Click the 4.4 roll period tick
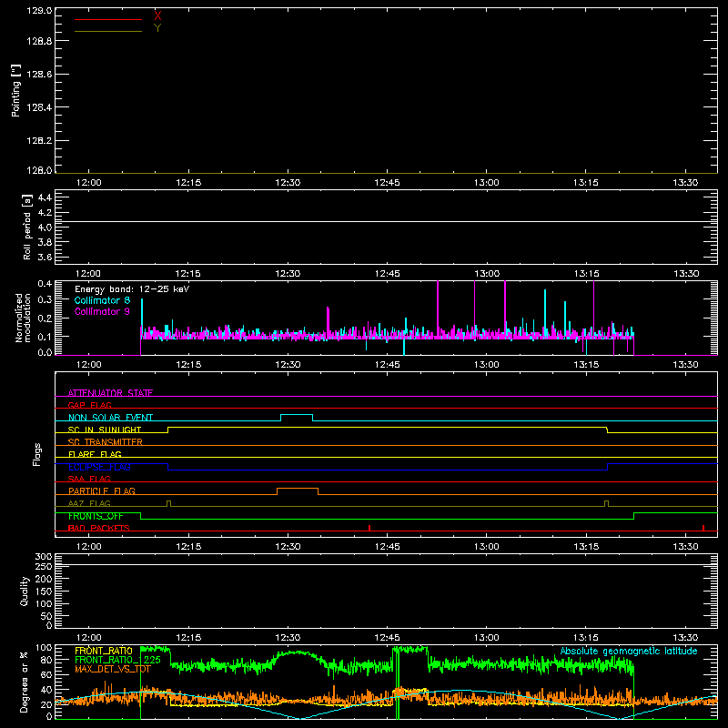This screenshot has width=728, height=728. tap(45, 197)
